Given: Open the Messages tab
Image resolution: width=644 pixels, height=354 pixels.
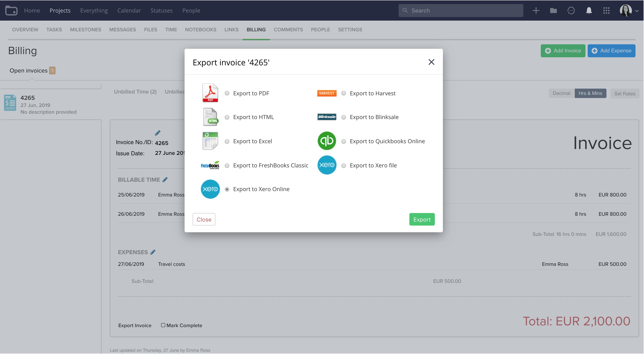Looking at the screenshot, I should click(122, 30).
